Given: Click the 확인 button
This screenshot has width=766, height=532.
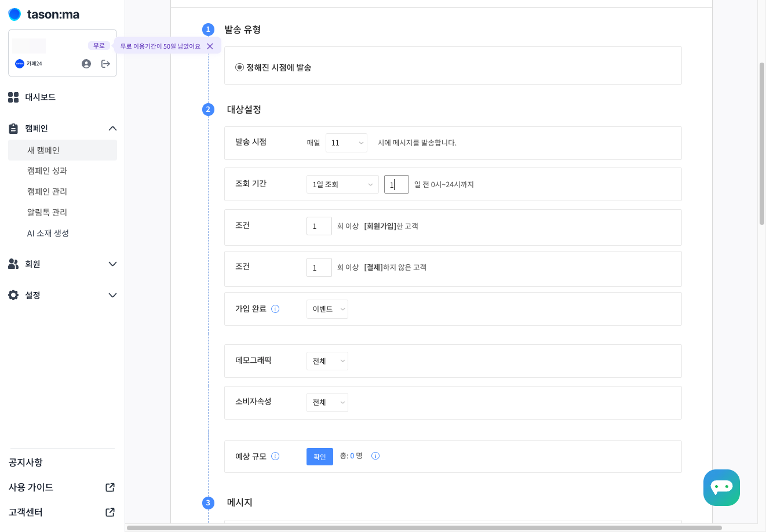Looking at the screenshot, I should coord(320,457).
